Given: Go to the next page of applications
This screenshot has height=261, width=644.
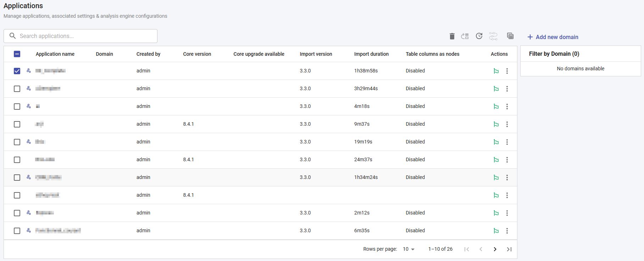Looking at the screenshot, I should pyautogui.click(x=495, y=249).
